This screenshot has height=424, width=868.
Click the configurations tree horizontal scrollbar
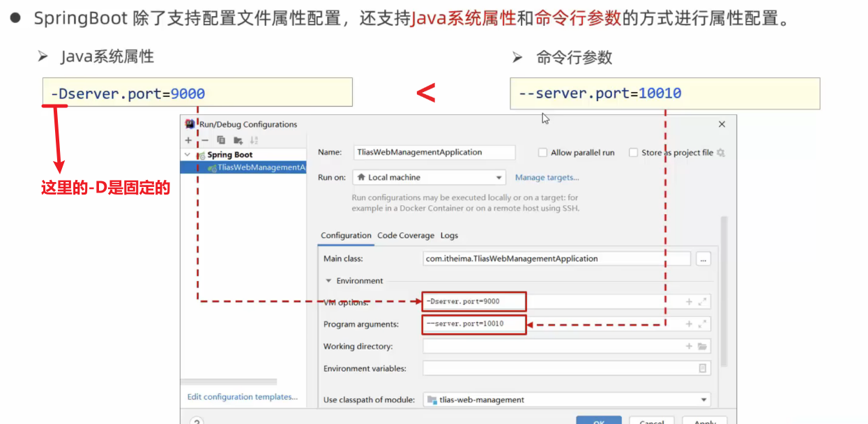[229, 381]
